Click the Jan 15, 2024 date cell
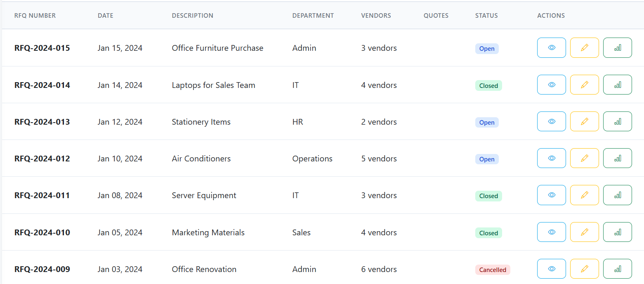Viewport: 644px width, 284px height. [x=120, y=48]
